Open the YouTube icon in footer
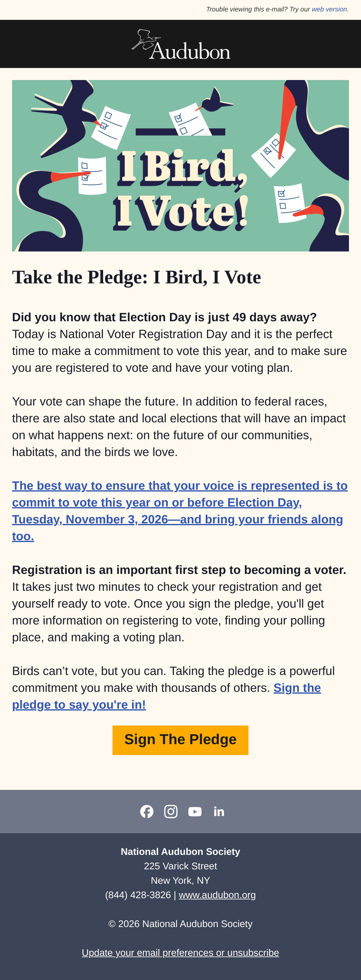The height and width of the screenshot is (980, 361). [x=195, y=812]
